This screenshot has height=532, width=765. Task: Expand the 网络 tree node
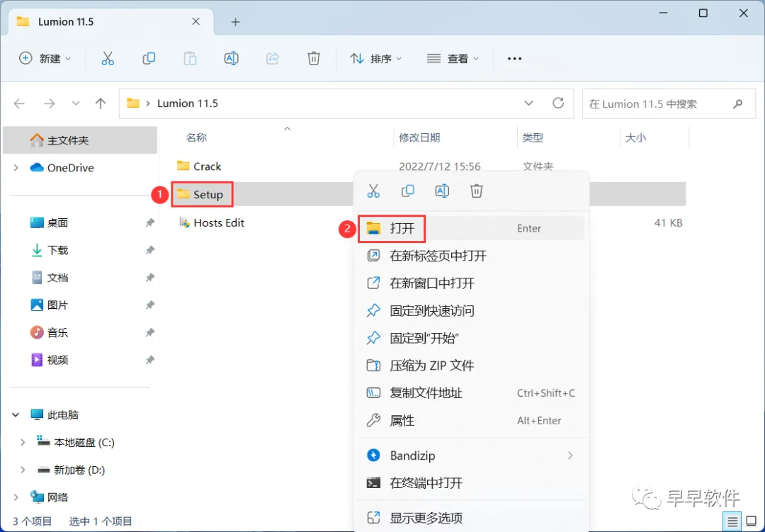coord(16,497)
